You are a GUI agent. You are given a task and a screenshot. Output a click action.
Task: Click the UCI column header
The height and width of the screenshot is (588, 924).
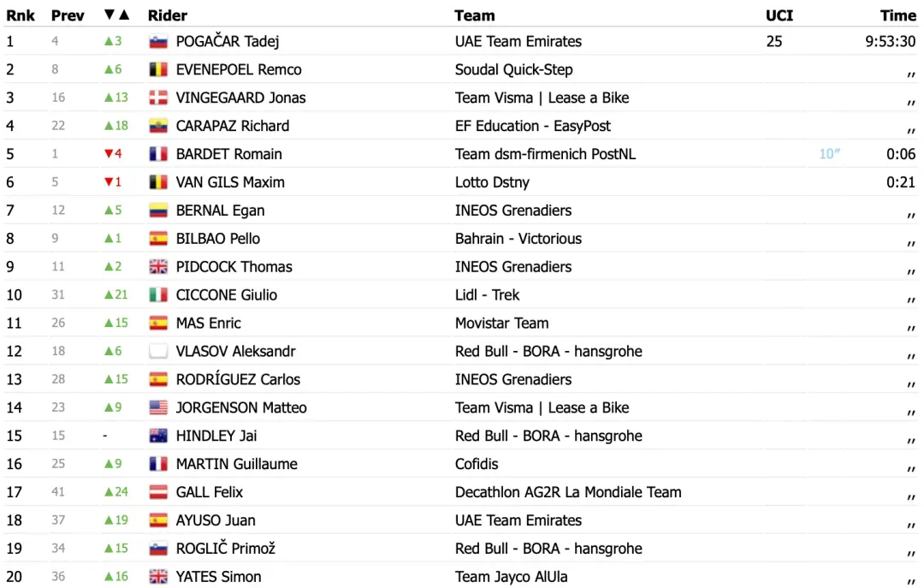click(x=779, y=15)
